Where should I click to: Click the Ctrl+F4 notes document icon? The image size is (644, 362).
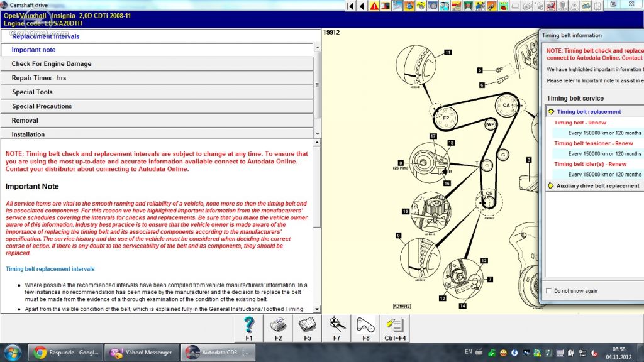[395, 328]
